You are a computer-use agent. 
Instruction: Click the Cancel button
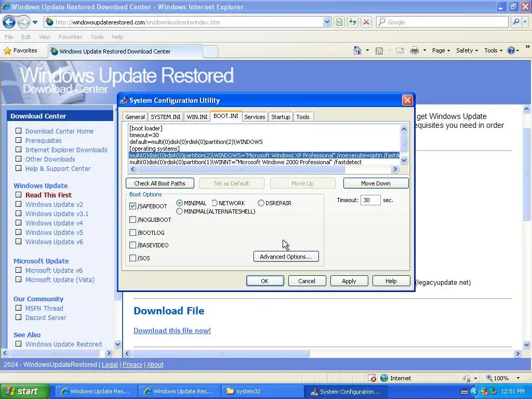(307, 281)
